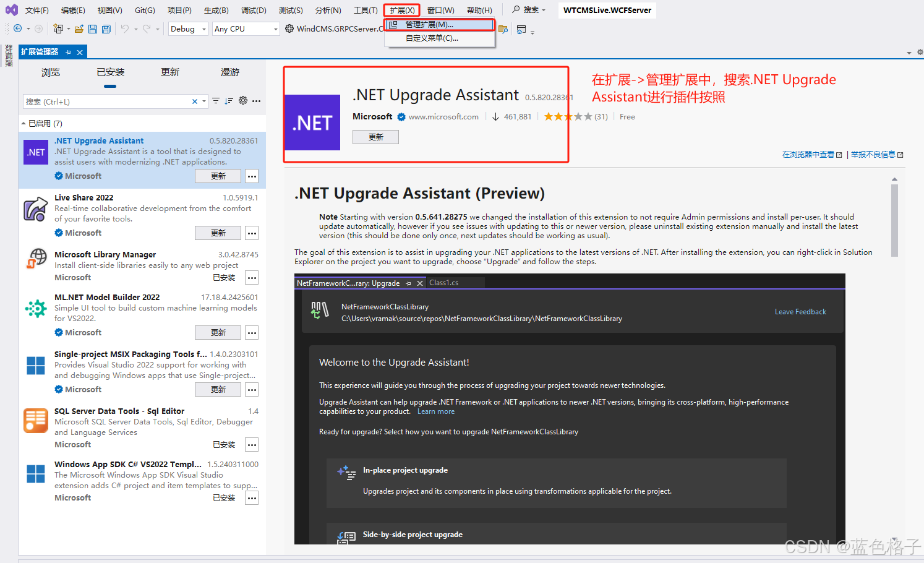This screenshot has height=563, width=924.
Task: Switch to the 已安装 tab
Action: click(x=110, y=72)
